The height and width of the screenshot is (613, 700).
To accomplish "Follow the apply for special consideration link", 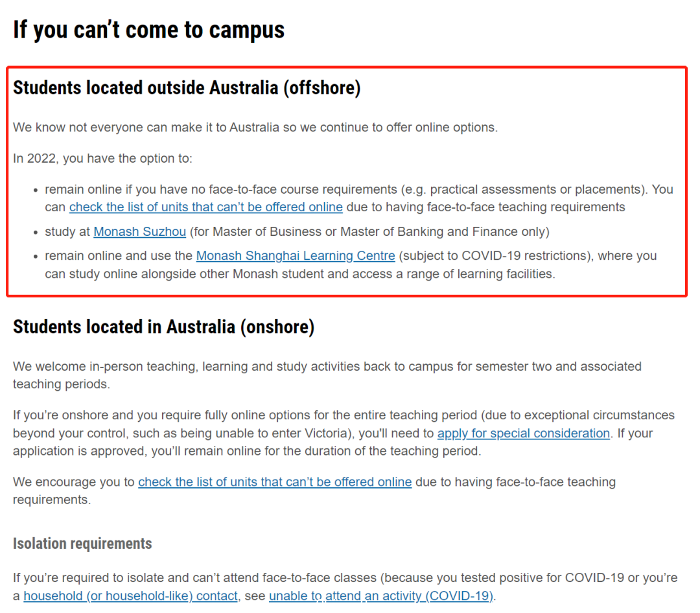I will tap(523, 433).
